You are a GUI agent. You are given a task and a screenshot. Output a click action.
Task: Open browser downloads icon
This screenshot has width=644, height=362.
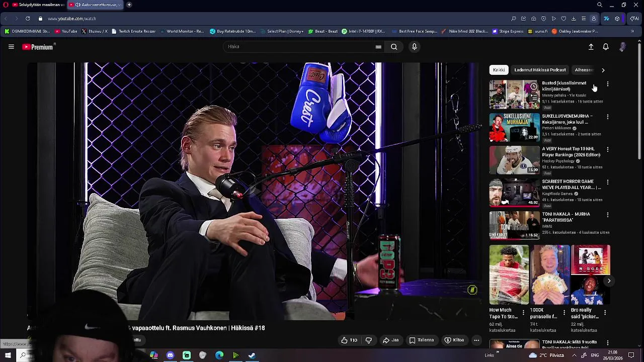coord(574,19)
